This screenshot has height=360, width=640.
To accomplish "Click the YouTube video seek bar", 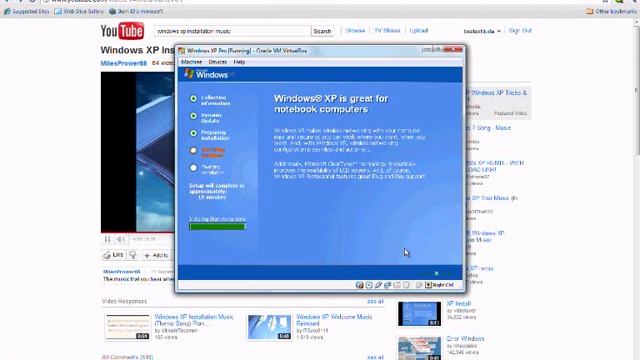I will [x=138, y=233].
